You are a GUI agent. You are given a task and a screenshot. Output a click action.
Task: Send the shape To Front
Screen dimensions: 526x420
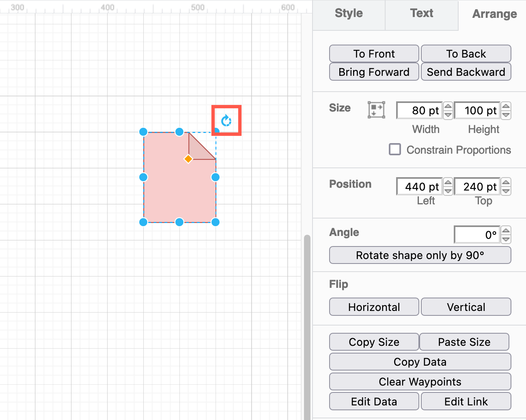click(x=373, y=54)
